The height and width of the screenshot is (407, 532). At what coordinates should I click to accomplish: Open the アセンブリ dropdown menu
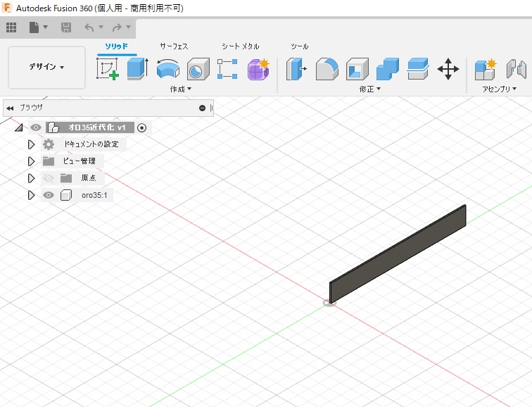point(500,89)
